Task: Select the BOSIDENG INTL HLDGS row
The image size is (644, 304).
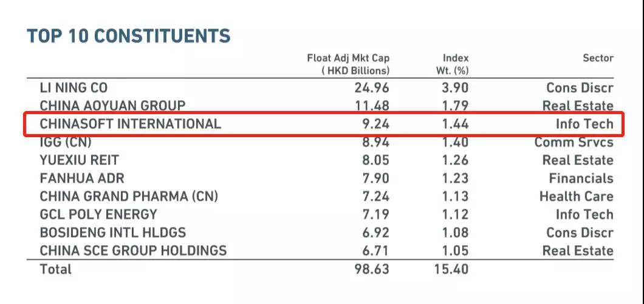Action: (113, 232)
